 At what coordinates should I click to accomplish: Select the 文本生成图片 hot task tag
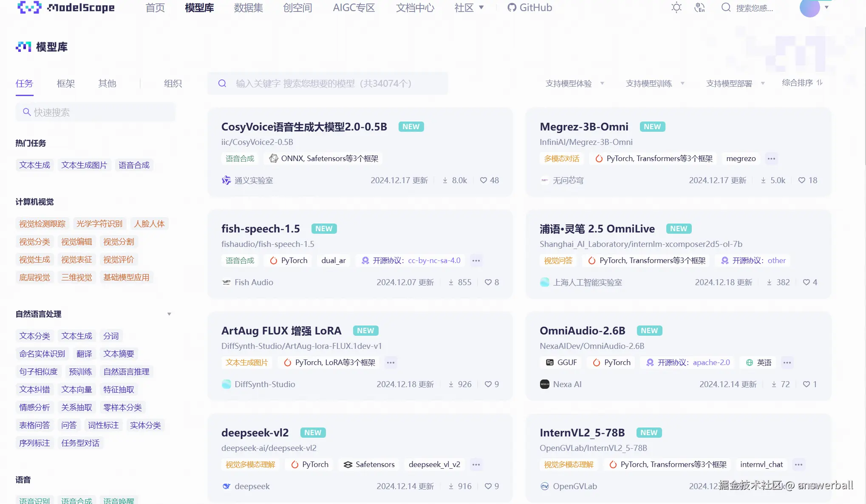84,165
